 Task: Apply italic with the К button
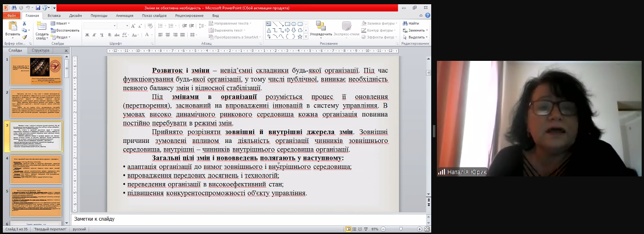click(x=94, y=35)
